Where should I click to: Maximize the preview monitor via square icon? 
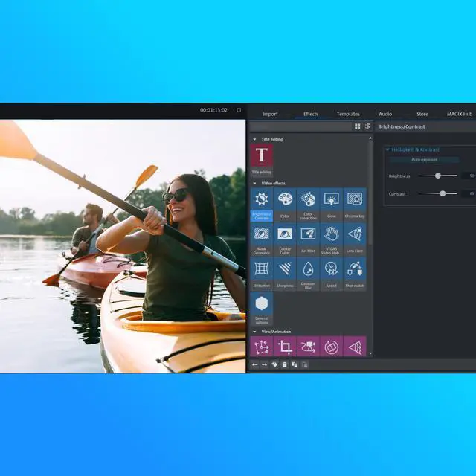[239, 110]
